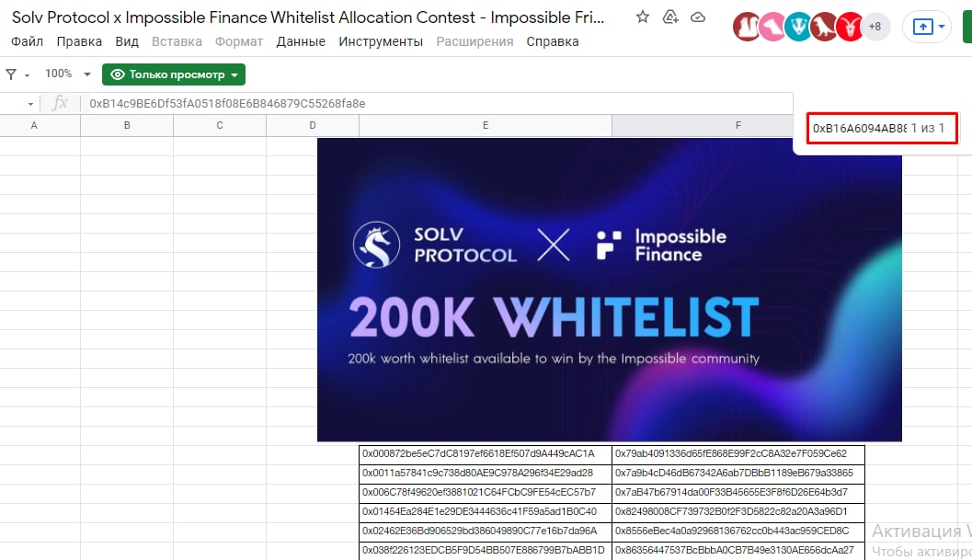Click the 200K Whitelist banner image
972x560 pixels.
pos(610,290)
